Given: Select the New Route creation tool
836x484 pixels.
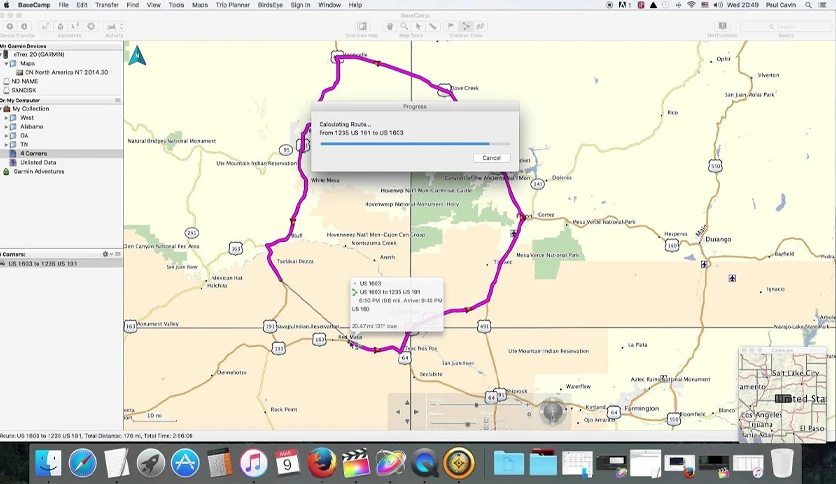Looking at the screenshot, I should tap(466, 26).
